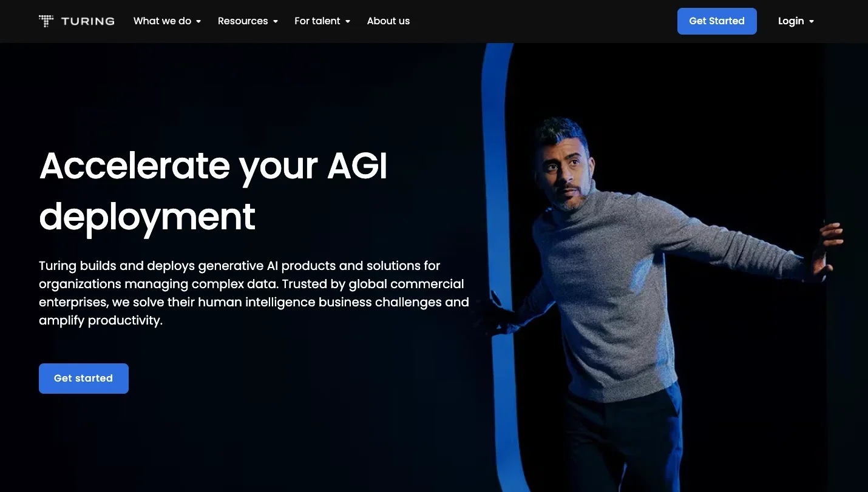
Task: Open the Resources navigation menu
Action: (243, 21)
